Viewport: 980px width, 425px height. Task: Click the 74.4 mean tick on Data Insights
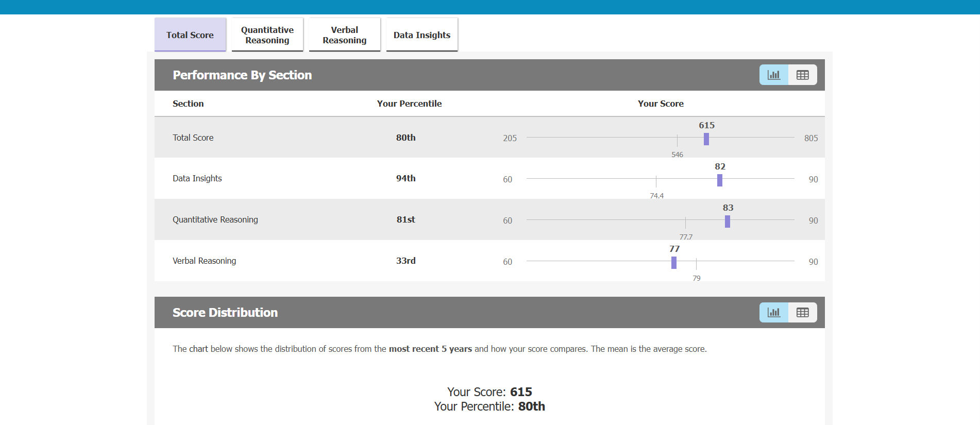(x=656, y=181)
